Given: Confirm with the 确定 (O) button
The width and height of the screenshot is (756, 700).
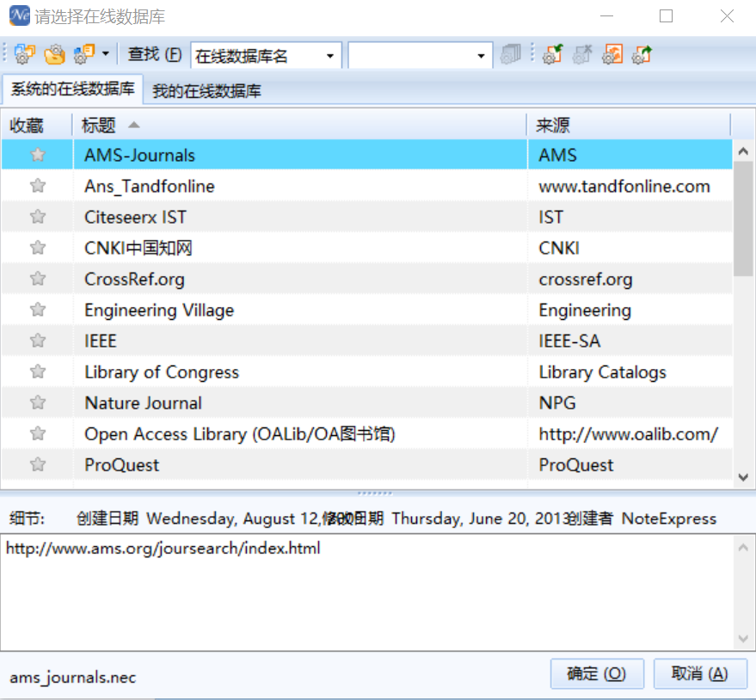Looking at the screenshot, I should click(597, 673).
